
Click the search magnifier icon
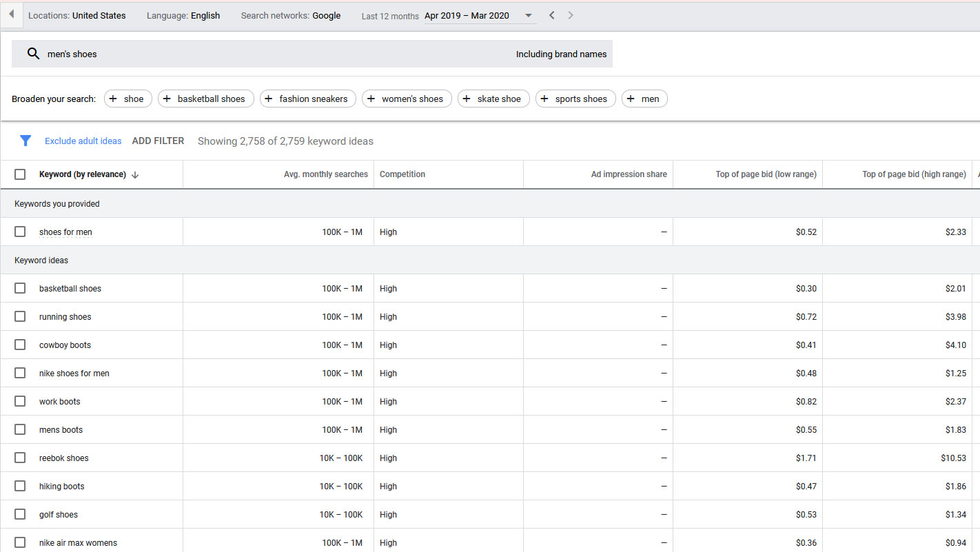click(33, 54)
